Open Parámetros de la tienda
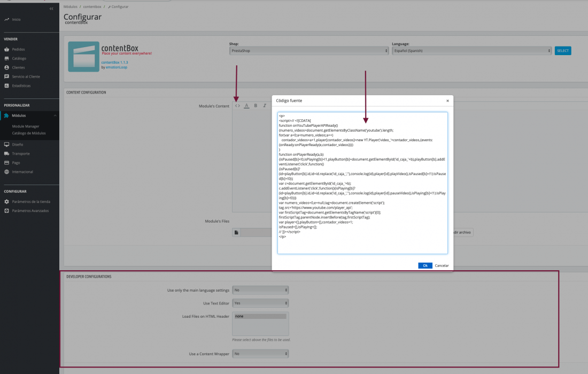This screenshot has height=374, width=588. [x=31, y=202]
